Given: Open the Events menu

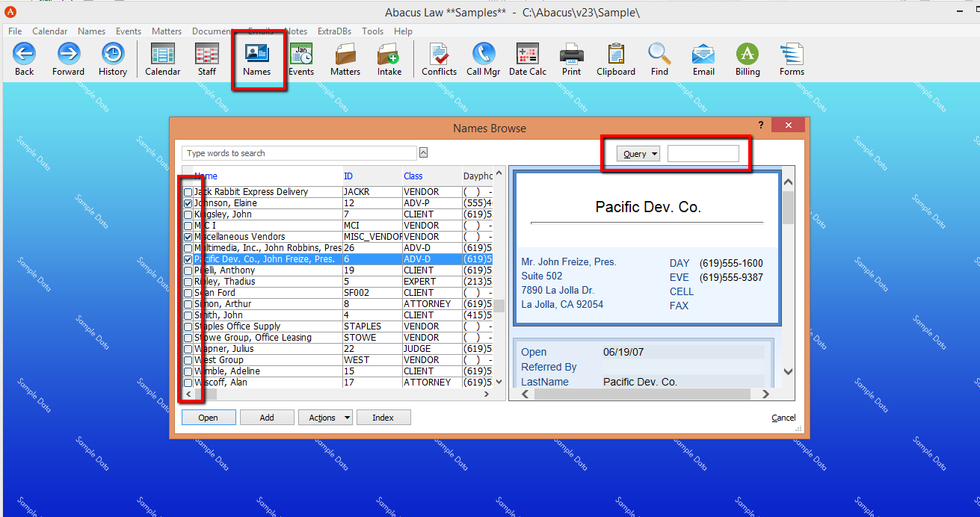Looking at the screenshot, I should [x=129, y=31].
